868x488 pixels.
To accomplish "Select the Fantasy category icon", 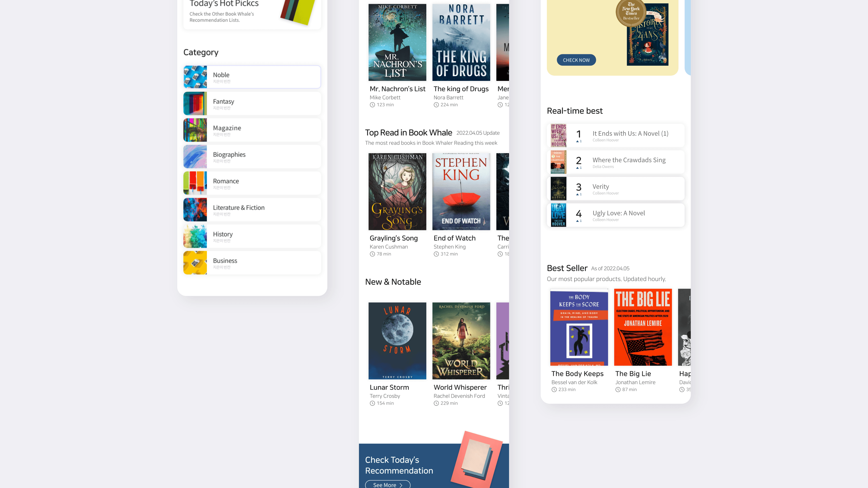I will (x=195, y=104).
